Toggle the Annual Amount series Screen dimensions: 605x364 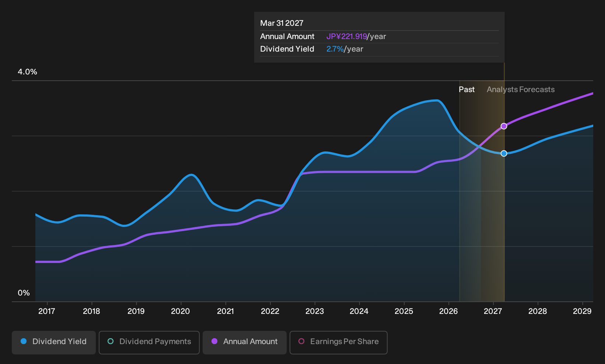[x=245, y=343]
